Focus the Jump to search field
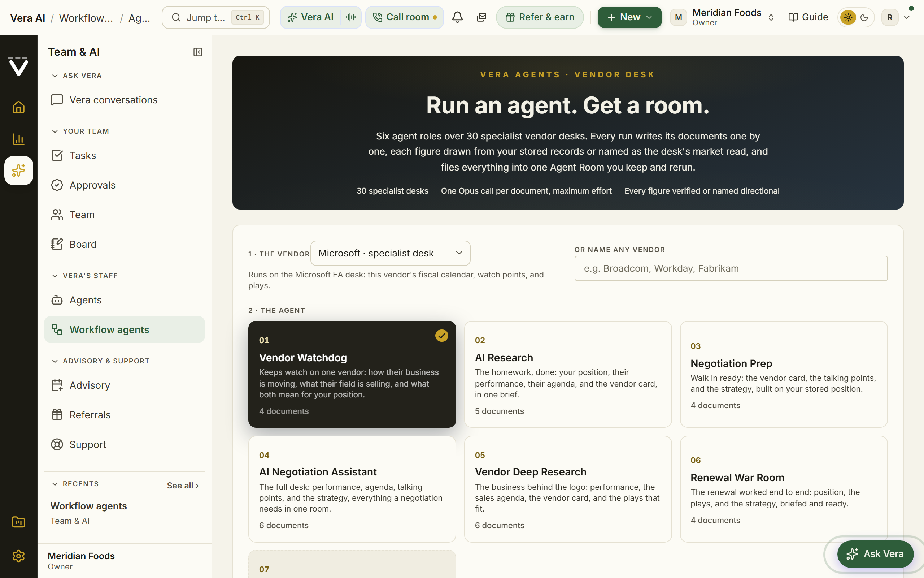 pos(216,17)
